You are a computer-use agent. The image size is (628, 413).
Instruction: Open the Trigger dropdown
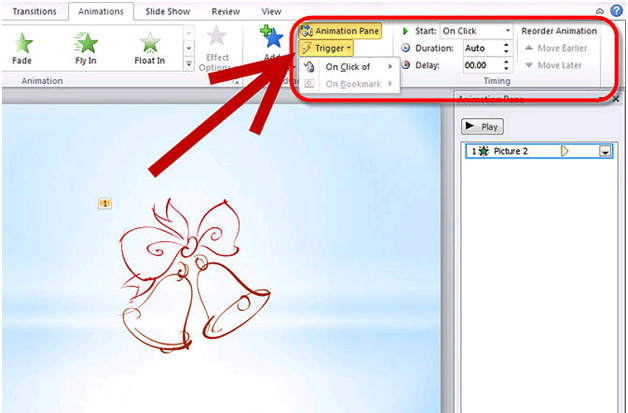(x=326, y=48)
